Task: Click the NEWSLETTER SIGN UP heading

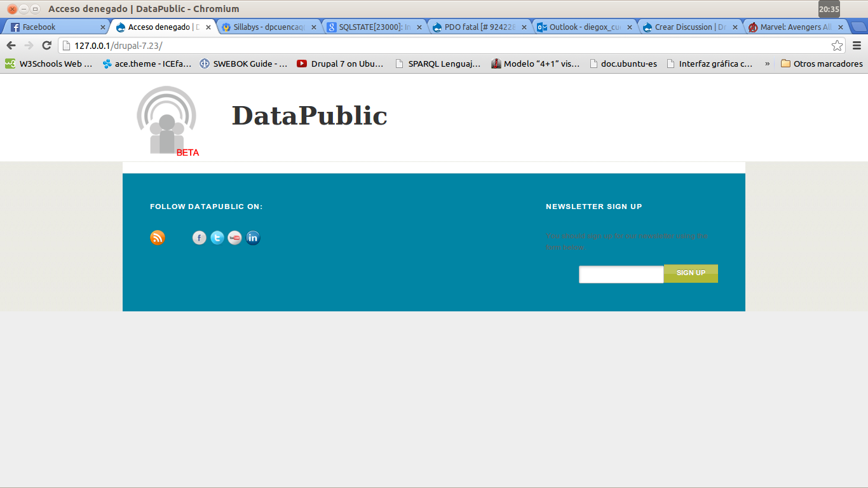Action: tap(594, 207)
